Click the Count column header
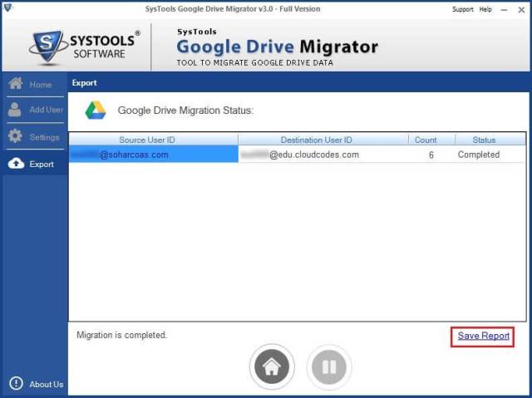This screenshot has height=398, width=532. 431,140
